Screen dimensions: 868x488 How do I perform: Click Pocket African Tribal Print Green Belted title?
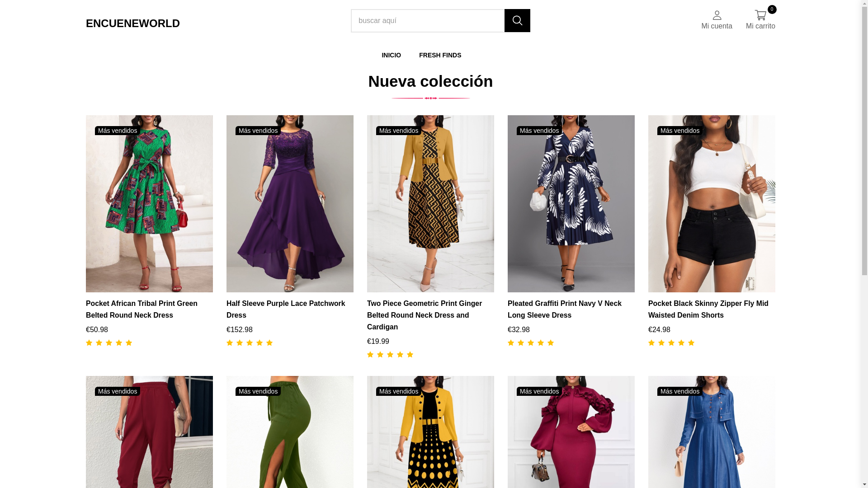142,310
